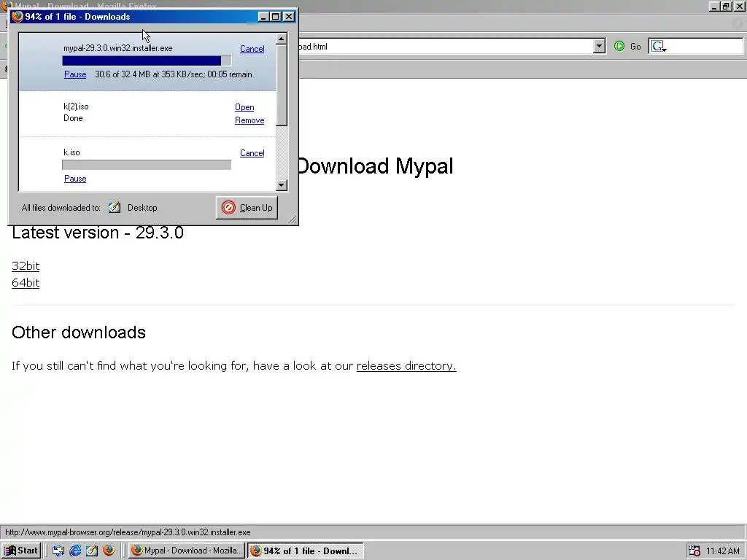Viewport: 747px width, 560px height.
Task: Click the Clean Up button
Action: 247,208
